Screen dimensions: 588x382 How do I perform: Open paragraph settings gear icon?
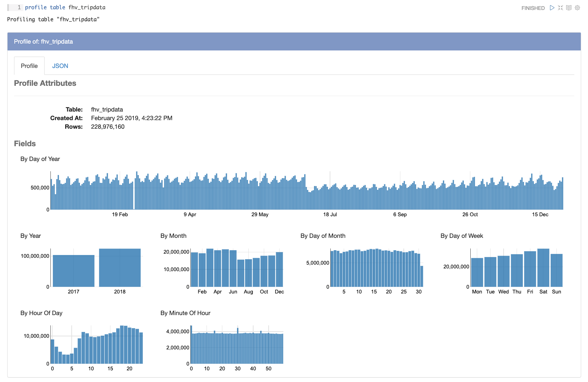click(577, 8)
